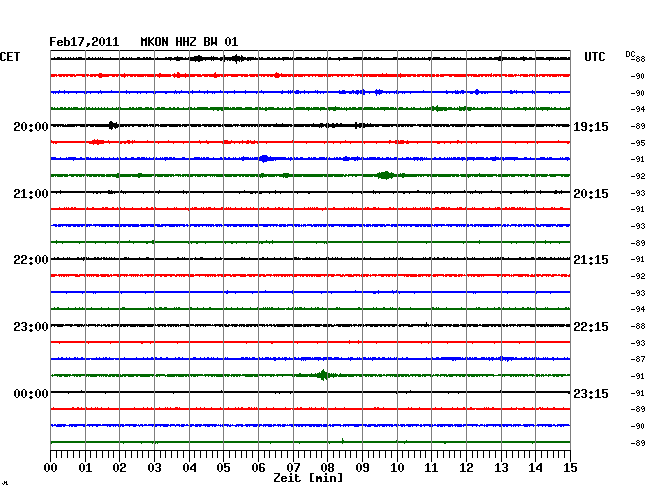Click the Zeit [min] axis title
Viewport: 650px width, 494px height.
tap(308, 478)
